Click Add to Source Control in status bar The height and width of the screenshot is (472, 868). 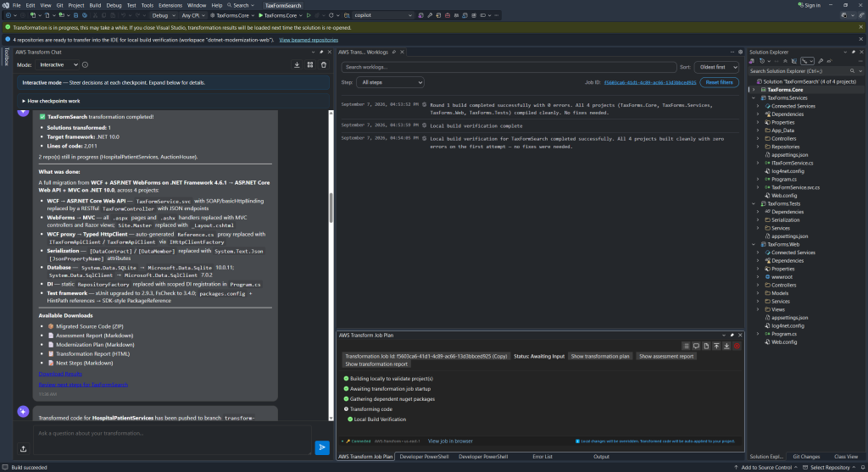click(x=766, y=468)
